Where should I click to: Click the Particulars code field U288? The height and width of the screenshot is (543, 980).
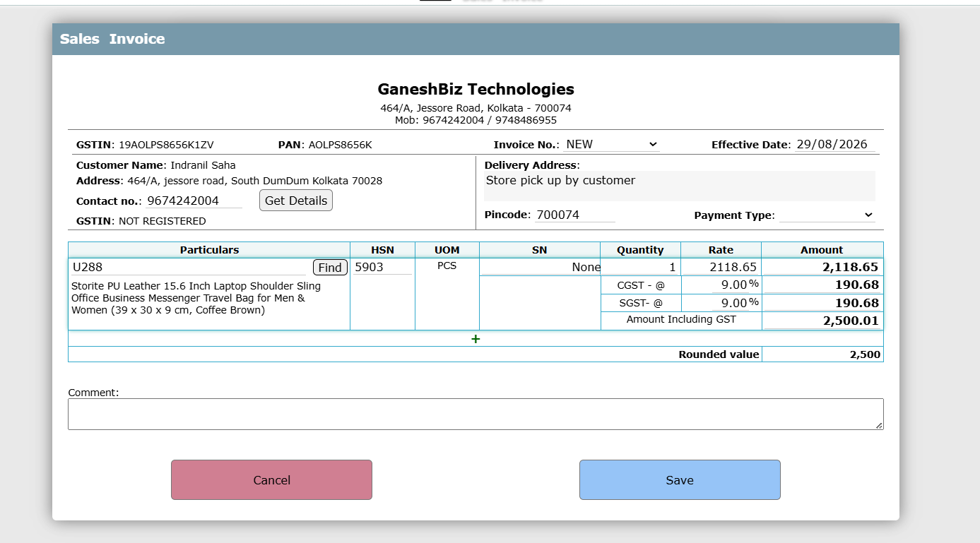click(189, 268)
